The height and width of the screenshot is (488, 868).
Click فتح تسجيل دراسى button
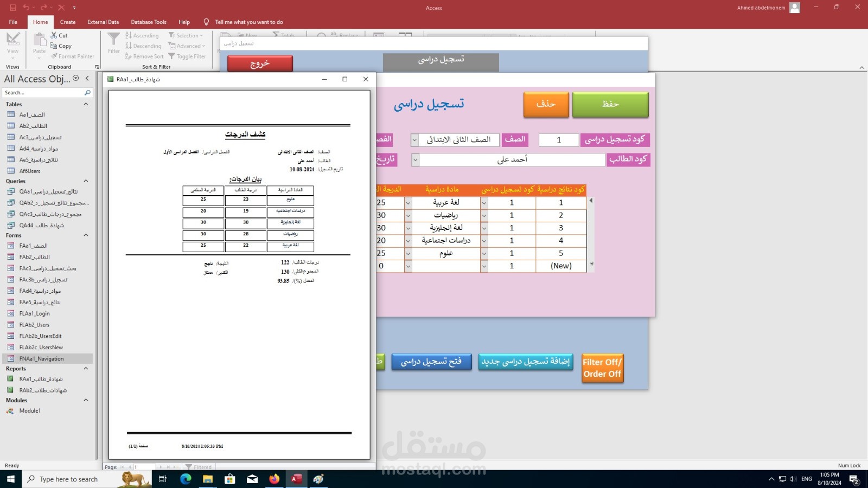tap(431, 362)
